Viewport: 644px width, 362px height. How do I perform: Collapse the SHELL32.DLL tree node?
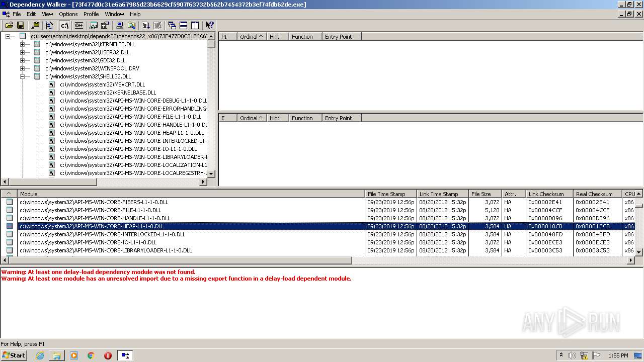click(22, 76)
